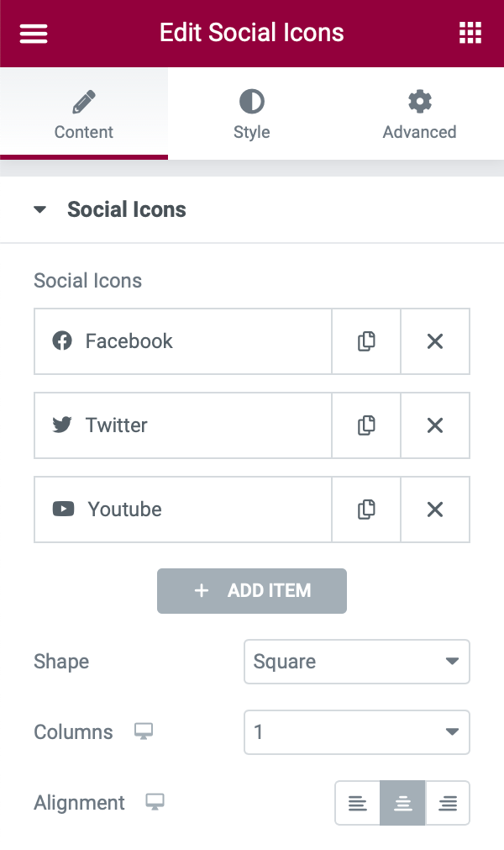Open the hamburger menu
Viewport: 504px width, 850px height.
click(34, 34)
